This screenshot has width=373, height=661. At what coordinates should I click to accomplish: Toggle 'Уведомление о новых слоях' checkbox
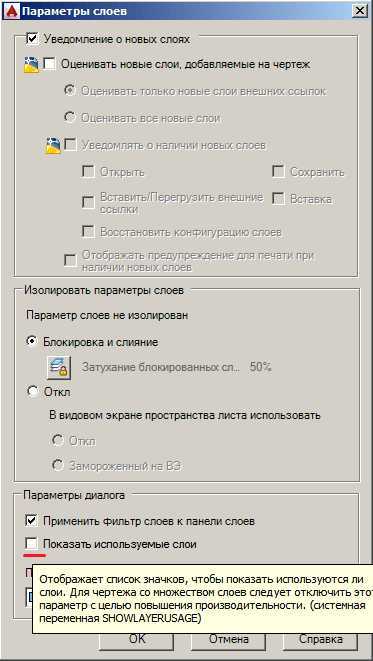click(32, 39)
